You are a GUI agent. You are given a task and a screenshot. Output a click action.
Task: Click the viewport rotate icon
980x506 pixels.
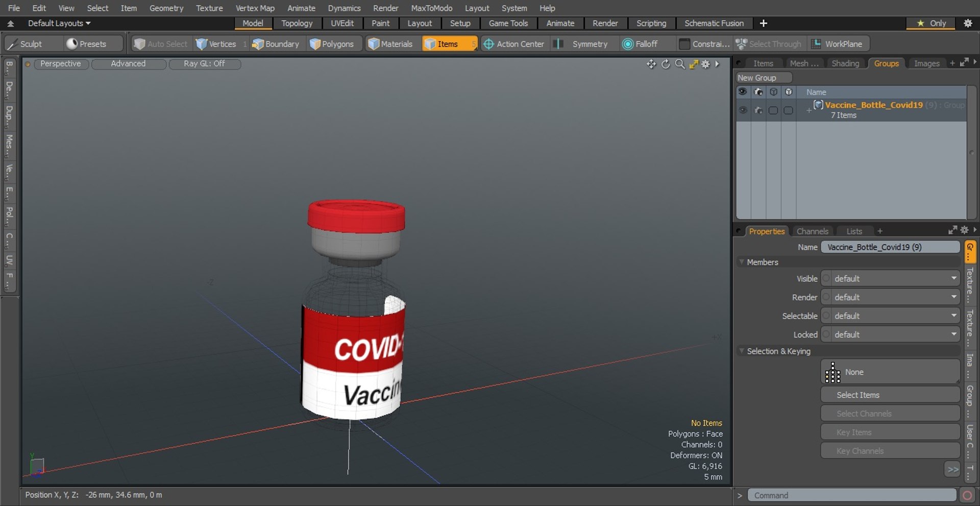[666, 64]
